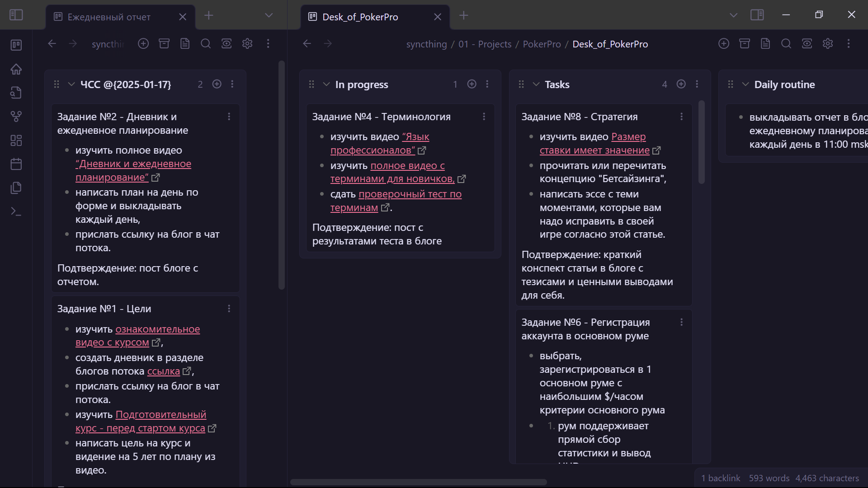Image resolution: width=868 pixels, height=488 pixels.
Task: Close the Desk_of_PokerPro tab
Action: click(x=438, y=17)
